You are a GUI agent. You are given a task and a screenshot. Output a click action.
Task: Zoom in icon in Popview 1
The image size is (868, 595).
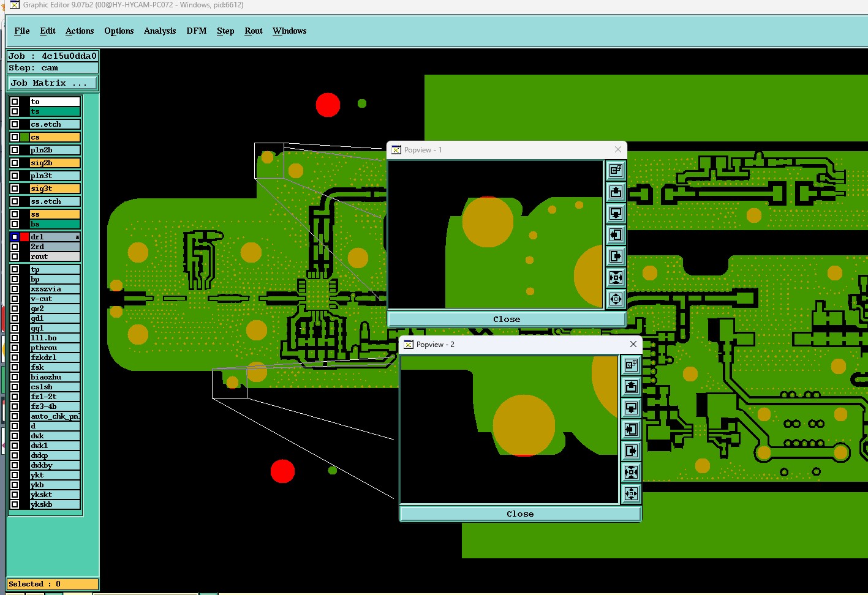(616, 277)
